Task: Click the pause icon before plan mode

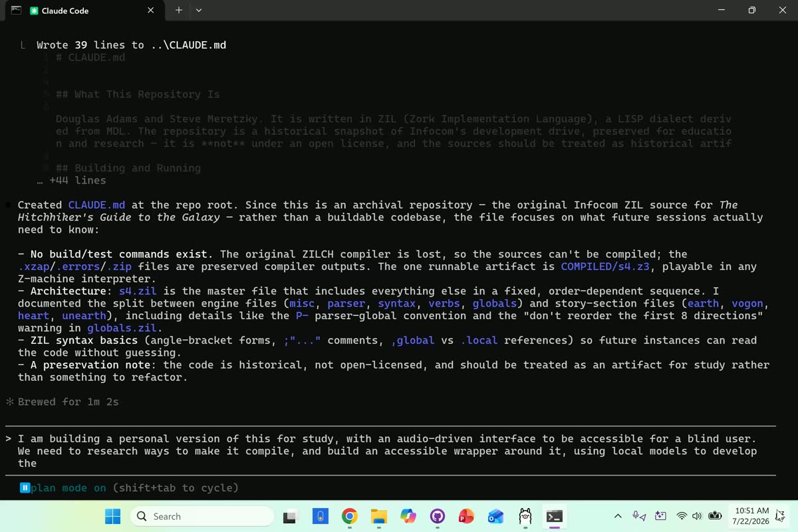Action: (x=25, y=487)
